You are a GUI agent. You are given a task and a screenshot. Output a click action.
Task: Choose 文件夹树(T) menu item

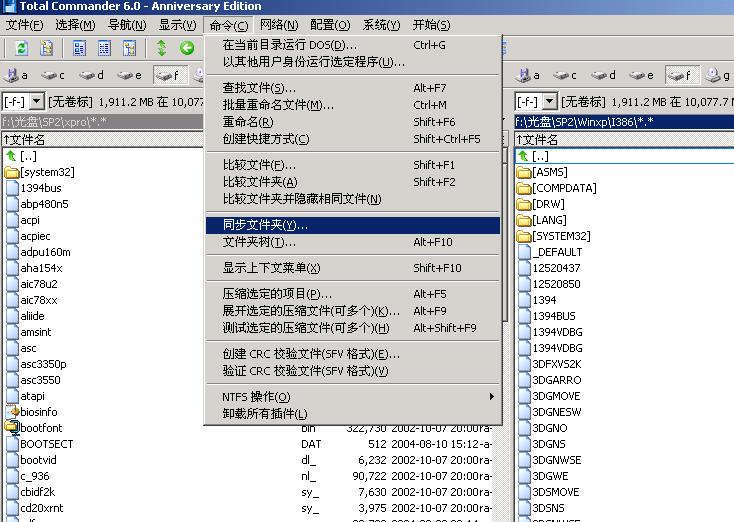[353, 242]
